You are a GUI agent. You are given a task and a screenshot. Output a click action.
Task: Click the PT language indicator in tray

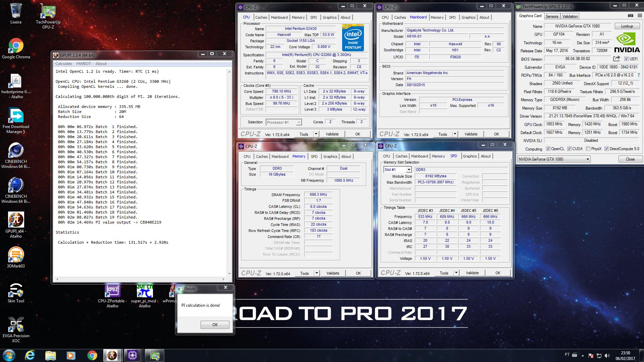(567, 355)
